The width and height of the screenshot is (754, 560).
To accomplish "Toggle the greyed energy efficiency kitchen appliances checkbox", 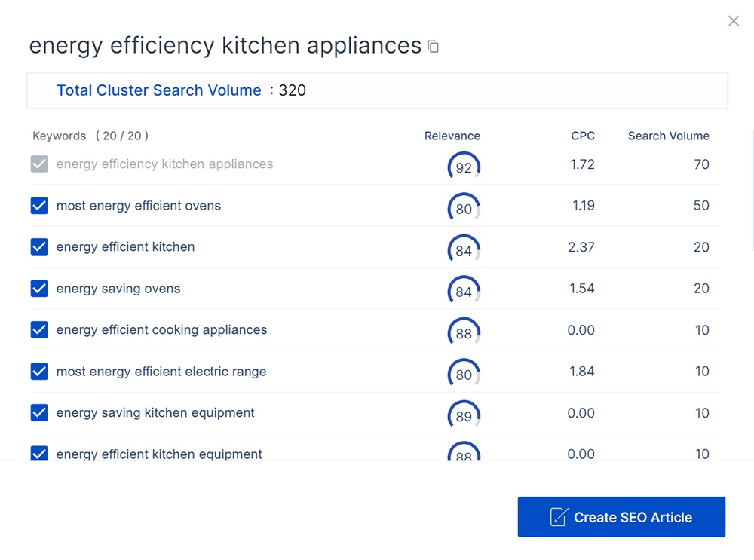I will point(39,164).
